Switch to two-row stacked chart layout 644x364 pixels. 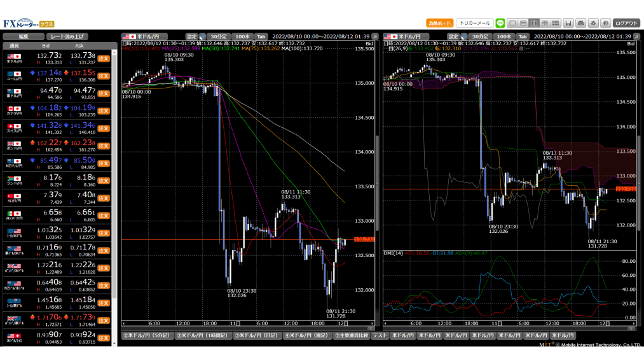pyautogui.click(x=523, y=24)
